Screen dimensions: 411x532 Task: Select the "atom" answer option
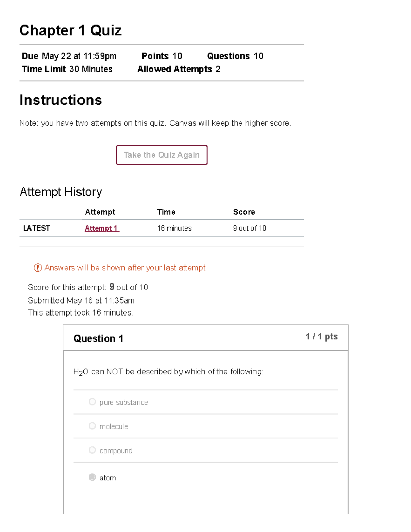tap(92, 477)
